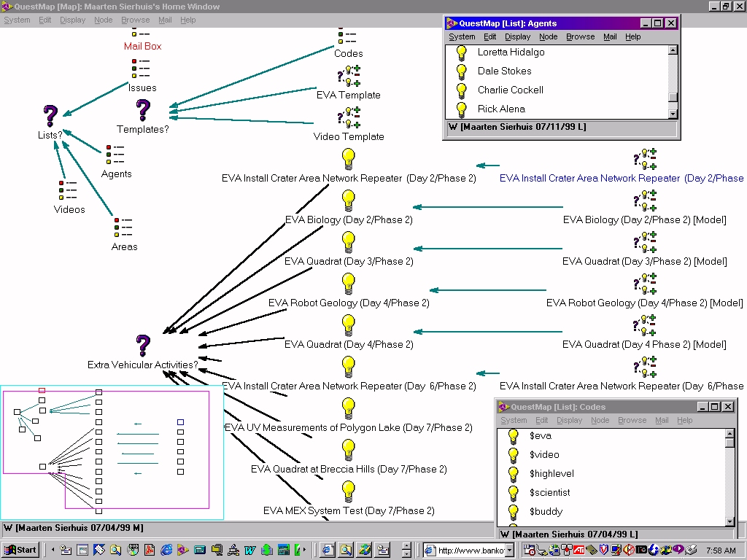747x560 pixels.
Task: Open Browse menu in Agents list window
Action: coord(580,36)
